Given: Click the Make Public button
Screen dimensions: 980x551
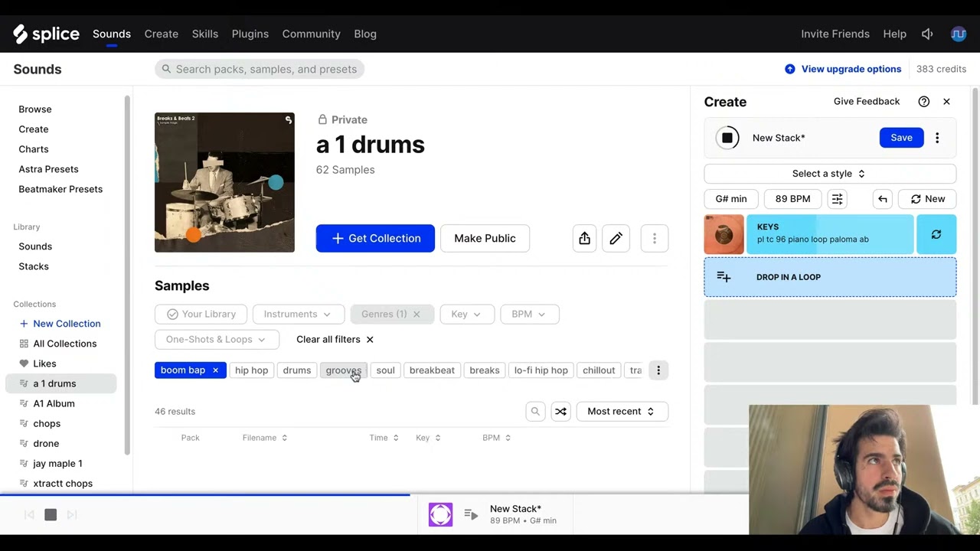Looking at the screenshot, I should 485,238.
